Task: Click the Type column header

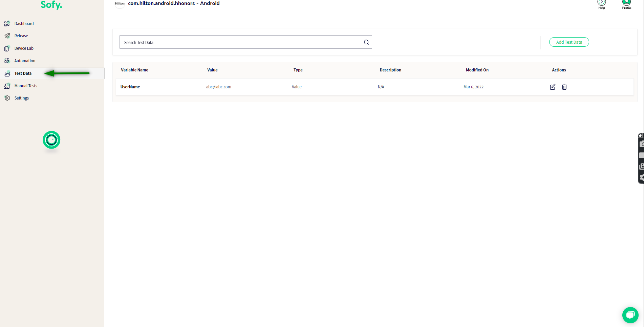Action: 298,70
